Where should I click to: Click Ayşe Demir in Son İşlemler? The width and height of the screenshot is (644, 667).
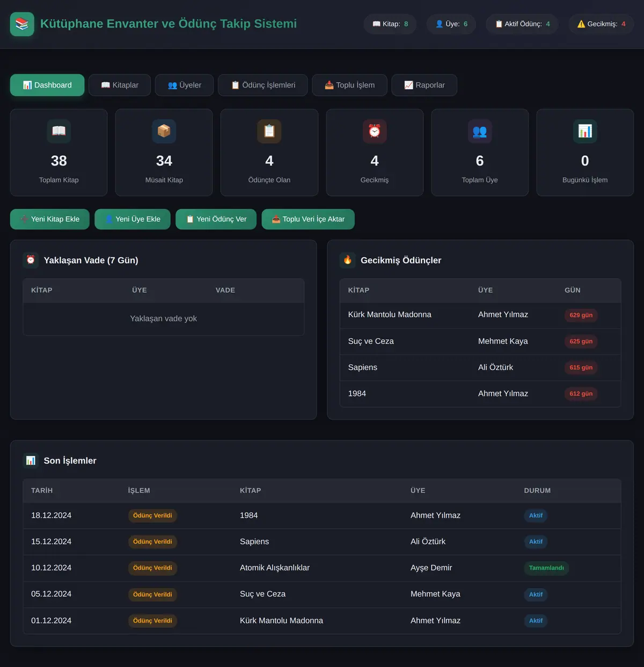click(431, 568)
